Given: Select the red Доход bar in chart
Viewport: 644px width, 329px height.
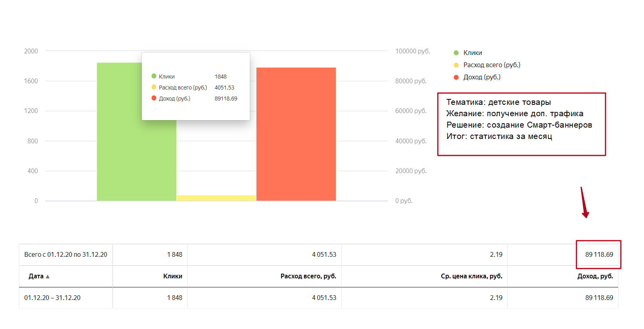Looking at the screenshot, I should pos(296,134).
